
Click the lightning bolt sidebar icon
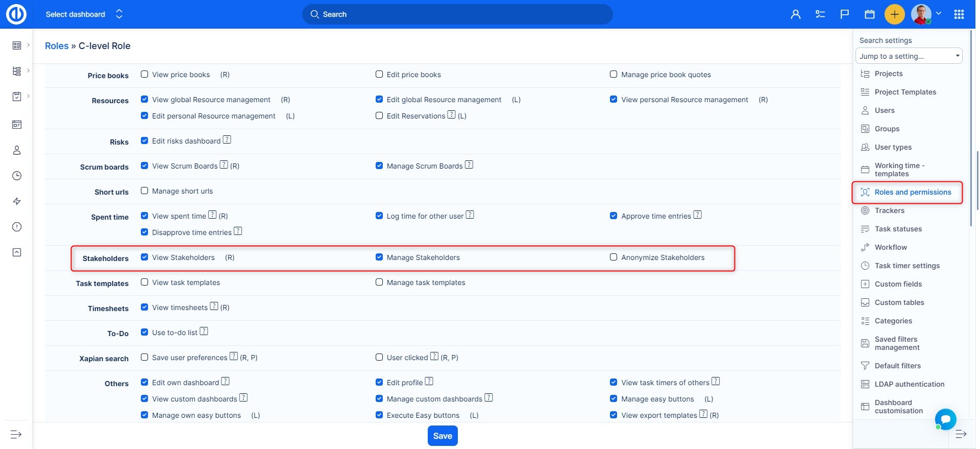tap(17, 201)
